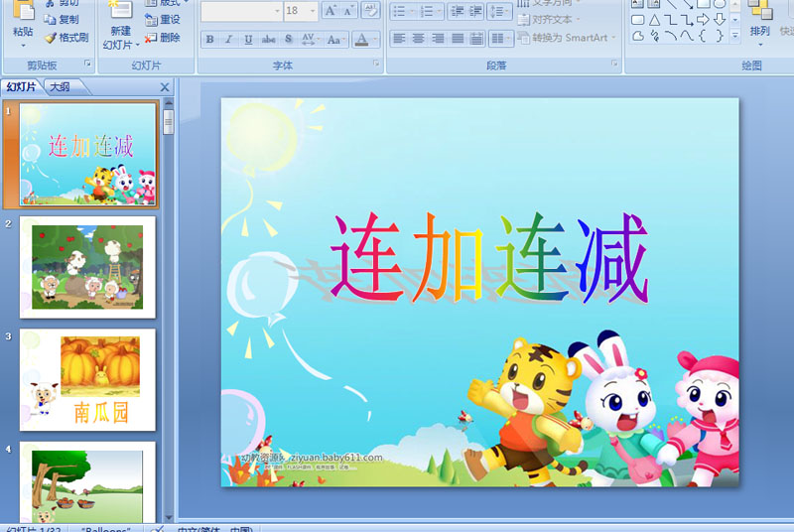Select the Triangle shape
The width and height of the screenshot is (794, 532).
click(x=654, y=20)
